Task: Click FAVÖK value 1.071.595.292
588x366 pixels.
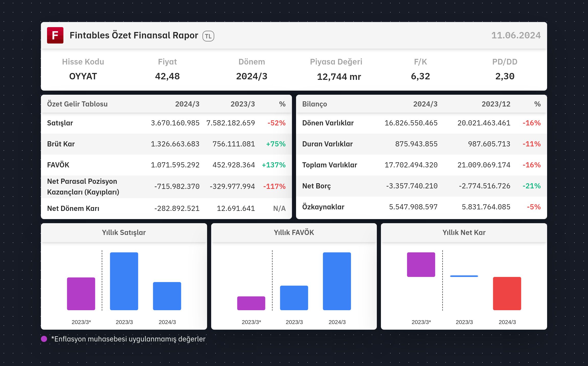Action: click(x=175, y=165)
